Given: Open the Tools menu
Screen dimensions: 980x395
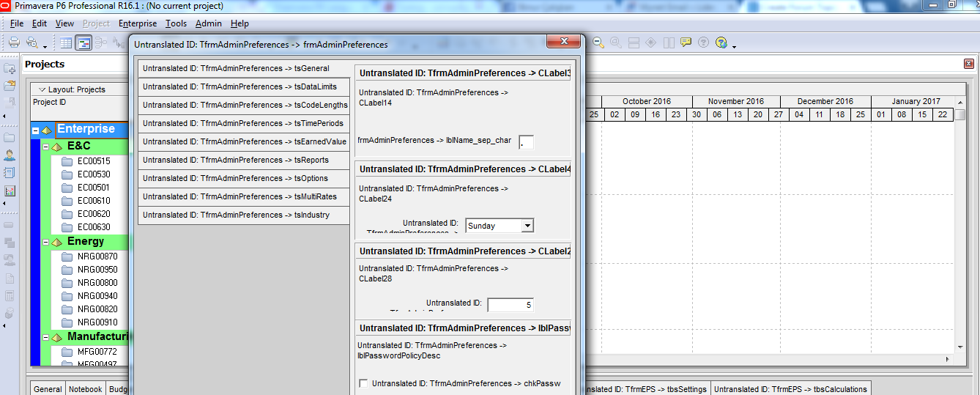Looking at the screenshot, I should (x=176, y=23).
